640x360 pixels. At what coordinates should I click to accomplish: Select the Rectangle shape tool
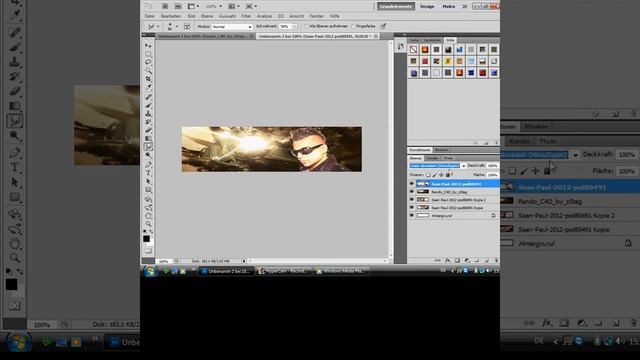[x=148, y=190]
